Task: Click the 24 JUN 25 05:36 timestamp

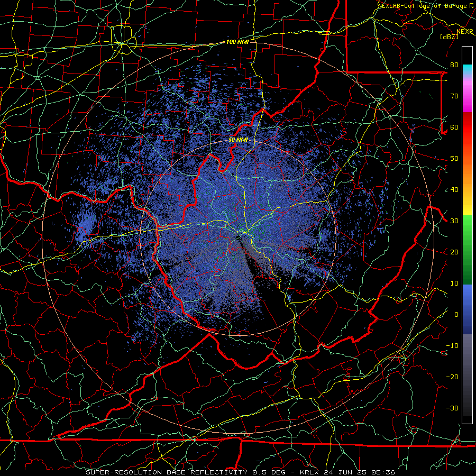Action: coord(359,472)
